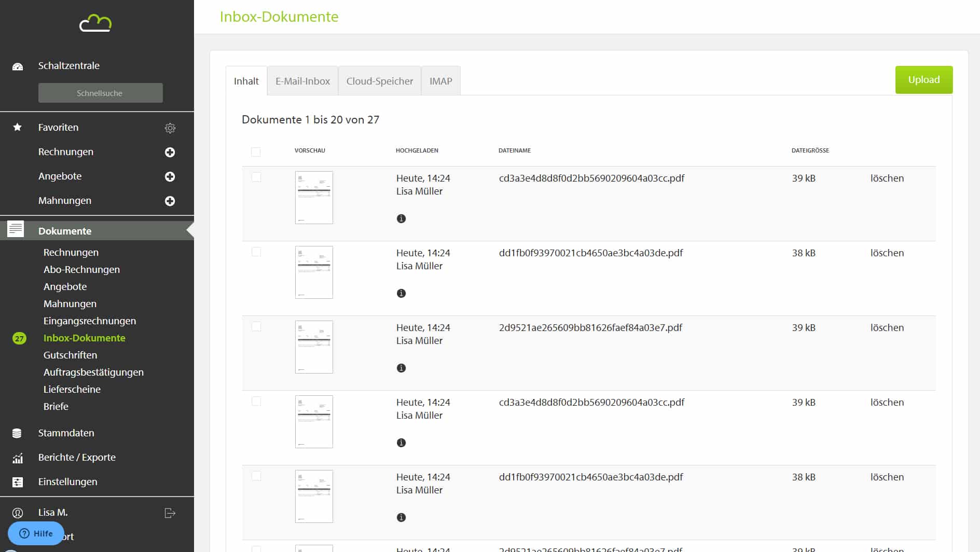Check the second dd1fb0f93970 row checkbox

pyautogui.click(x=256, y=476)
